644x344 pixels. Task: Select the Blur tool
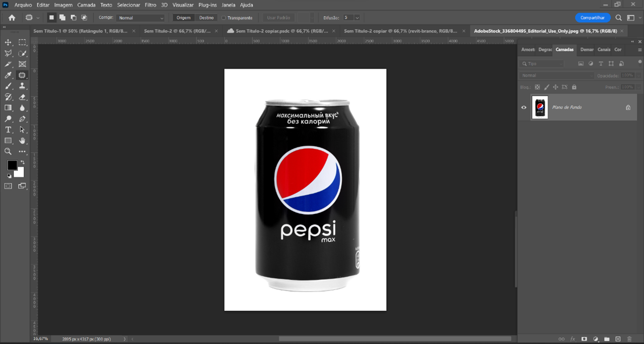click(x=22, y=108)
